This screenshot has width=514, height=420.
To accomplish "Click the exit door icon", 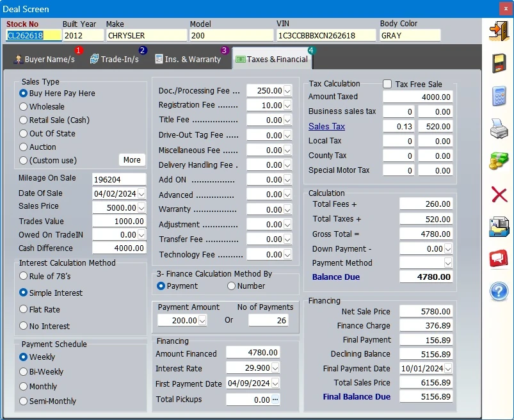I will pos(499,31).
